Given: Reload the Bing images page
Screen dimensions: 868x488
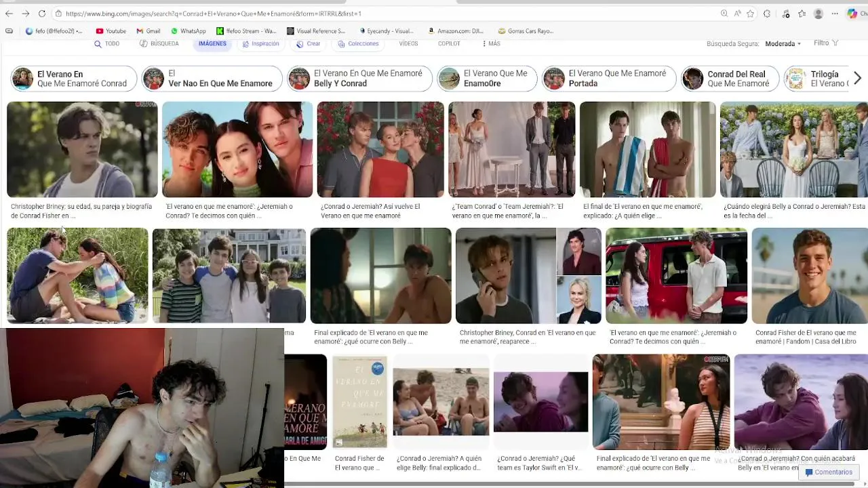Looking at the screenshot, I should click(x=41, y=14).
